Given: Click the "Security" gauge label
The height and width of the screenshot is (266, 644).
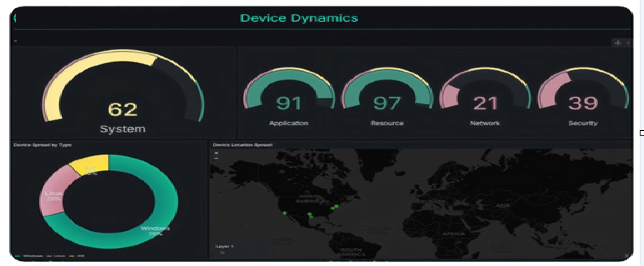Looking at the screenshot, I should click(x=583, y=123).
